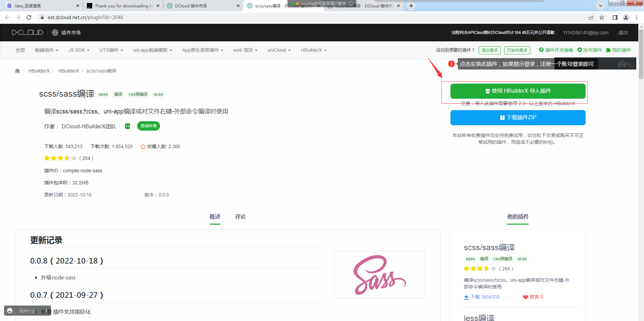Click the account email 1114286145@qq.com
Image resolution: width=644 pixels, height=321 pixels.
(586, 33)
